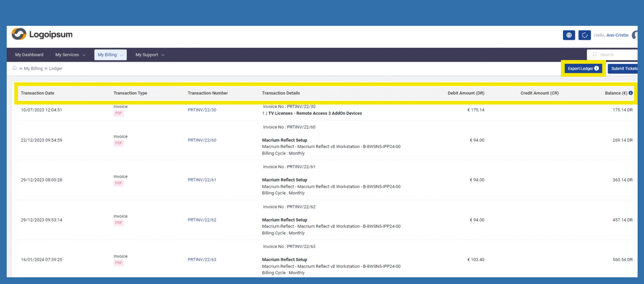Open the PDF badge for invoice PRTINV/22/30

pyautogui.click(x=119, y=113)
